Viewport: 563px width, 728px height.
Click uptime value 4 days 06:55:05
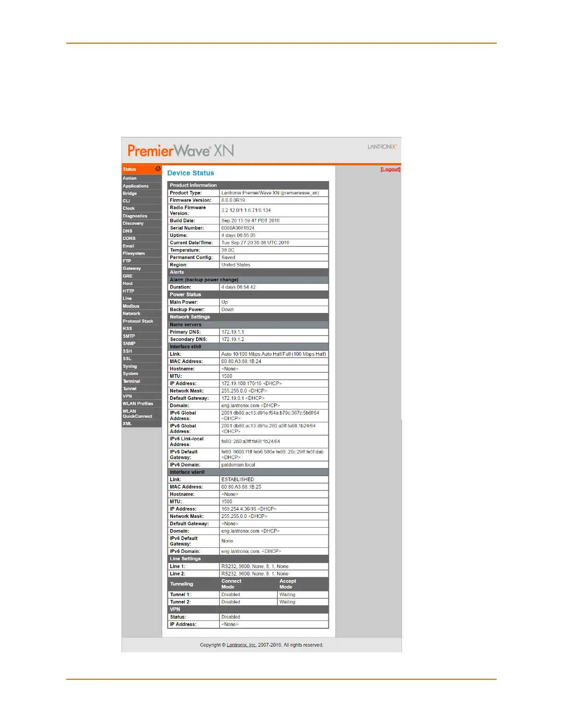click(x=238, y=235)
